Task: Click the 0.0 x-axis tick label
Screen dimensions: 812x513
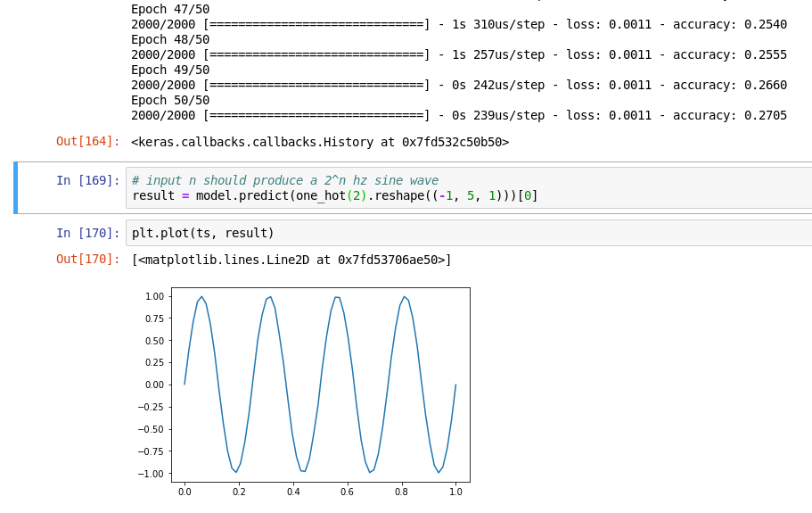Action: click(185, 491)
